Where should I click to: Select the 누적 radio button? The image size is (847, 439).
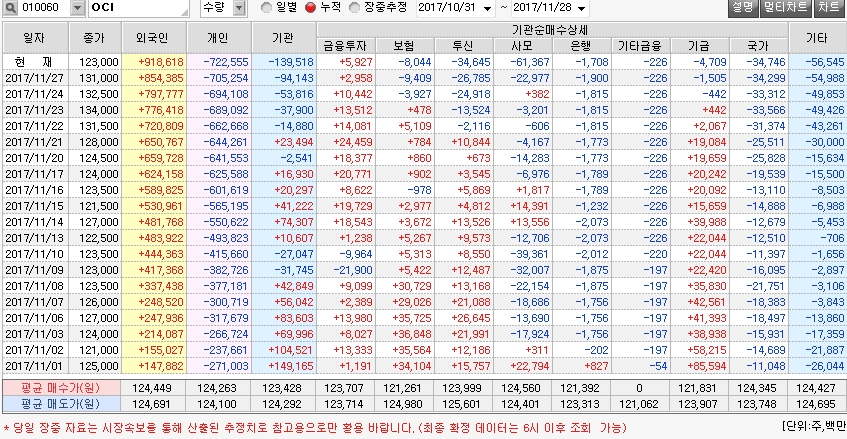310,8
